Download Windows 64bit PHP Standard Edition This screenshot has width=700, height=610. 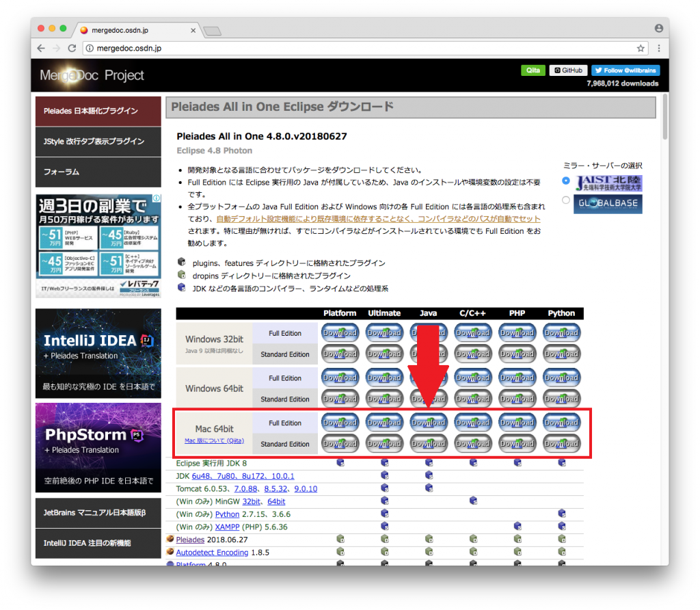click(517, 399)
